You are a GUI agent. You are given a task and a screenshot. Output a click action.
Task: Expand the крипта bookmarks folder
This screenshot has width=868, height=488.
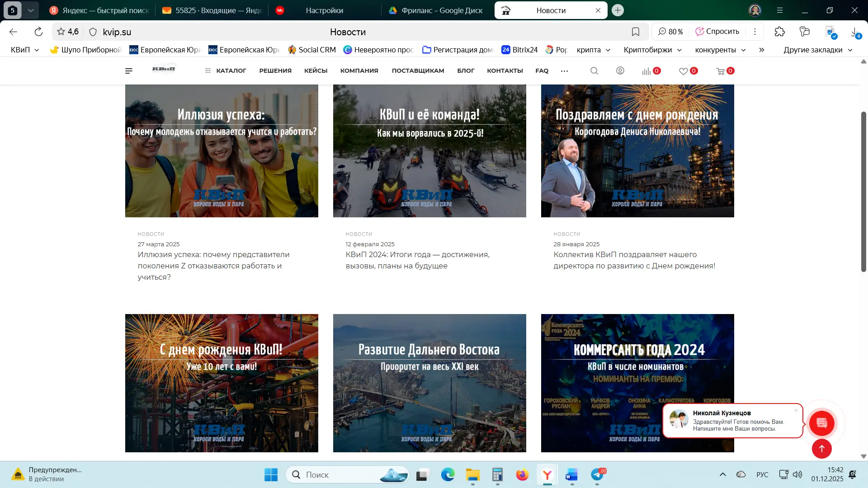[594, 50]
